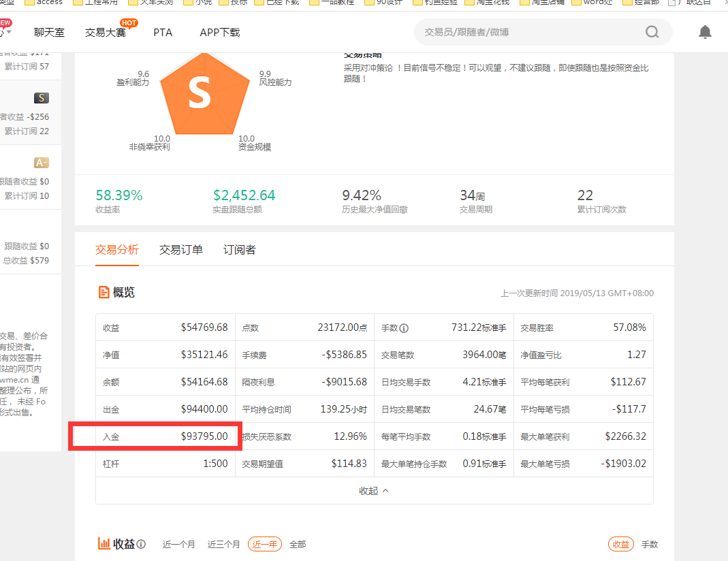Viewport: 728px width, 561px height.
Task: Click the orange S rating pentagon
Action: point(199,95)
